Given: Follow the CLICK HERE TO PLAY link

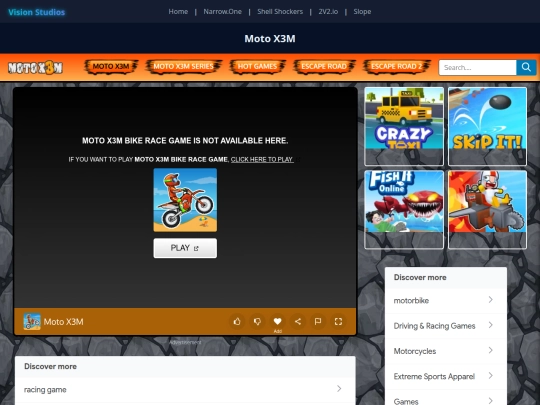Looking at the screenshot, I should 262,159.
